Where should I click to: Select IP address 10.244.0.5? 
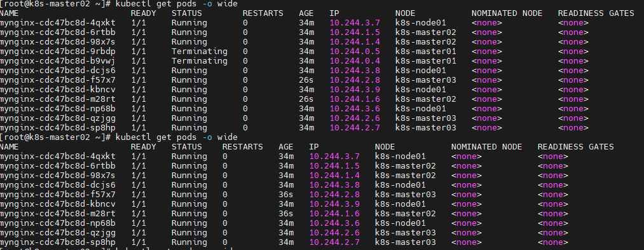pos(355,52)
